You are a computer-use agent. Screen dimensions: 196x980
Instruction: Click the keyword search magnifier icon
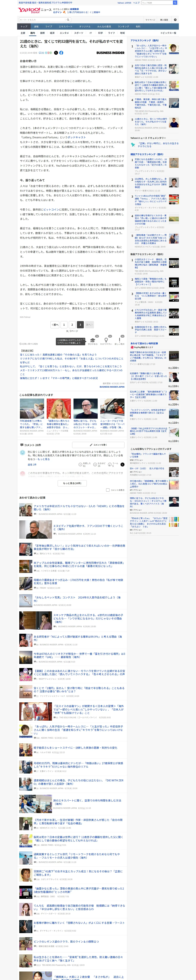click(68, 20)
